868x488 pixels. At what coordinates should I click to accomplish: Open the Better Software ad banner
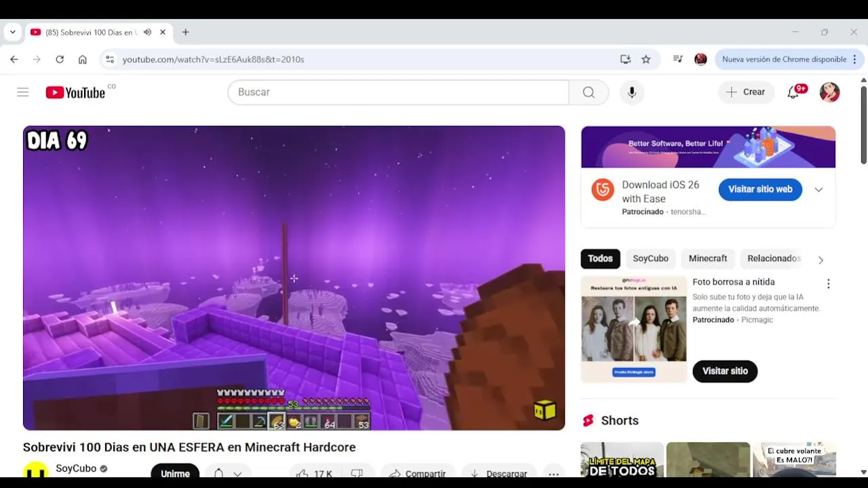(x=708, y=147)
